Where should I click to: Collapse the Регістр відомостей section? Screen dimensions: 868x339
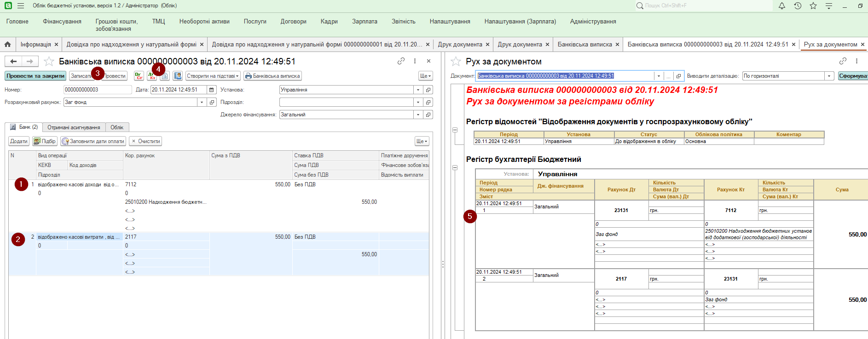[x=455, y=130]
